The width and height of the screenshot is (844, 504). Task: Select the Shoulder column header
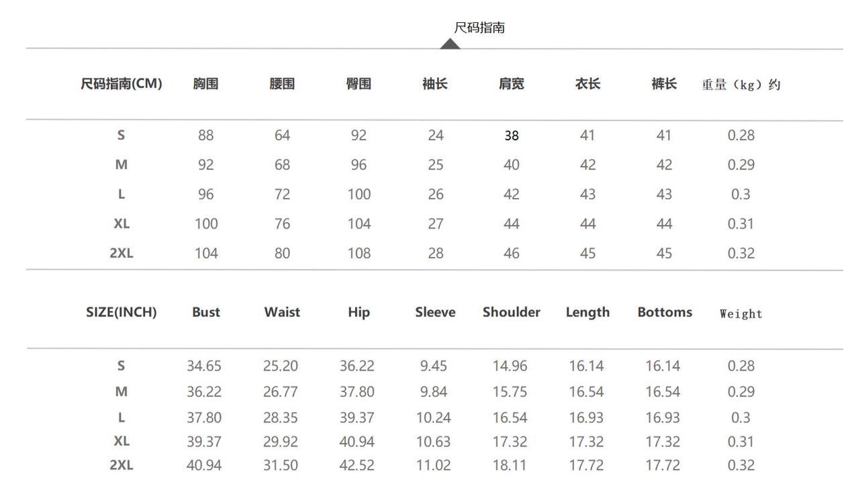512,312
